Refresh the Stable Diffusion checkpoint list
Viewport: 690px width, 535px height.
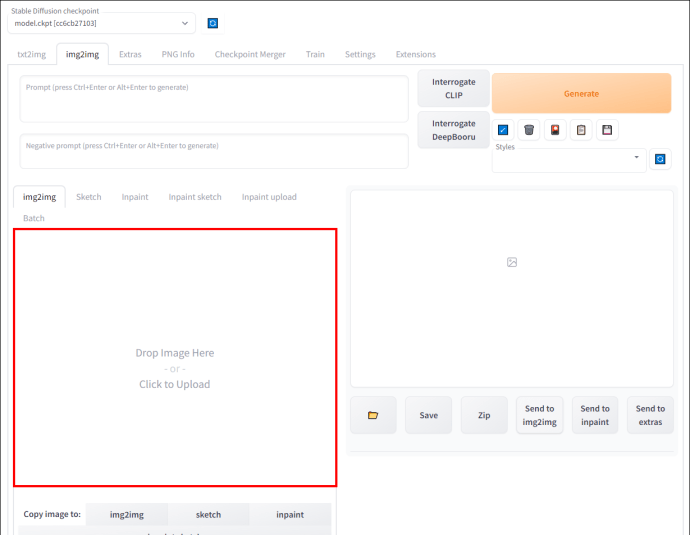(x=213, y=23)
